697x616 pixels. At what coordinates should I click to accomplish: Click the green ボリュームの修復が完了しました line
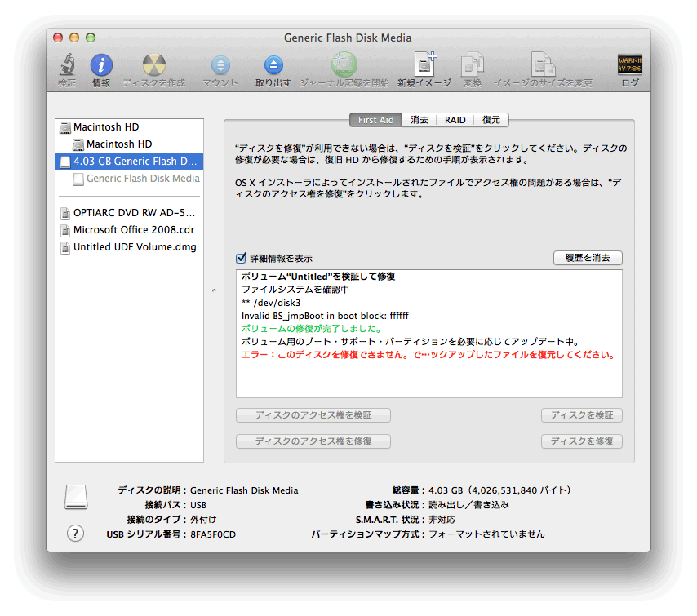tap(312, 329)
